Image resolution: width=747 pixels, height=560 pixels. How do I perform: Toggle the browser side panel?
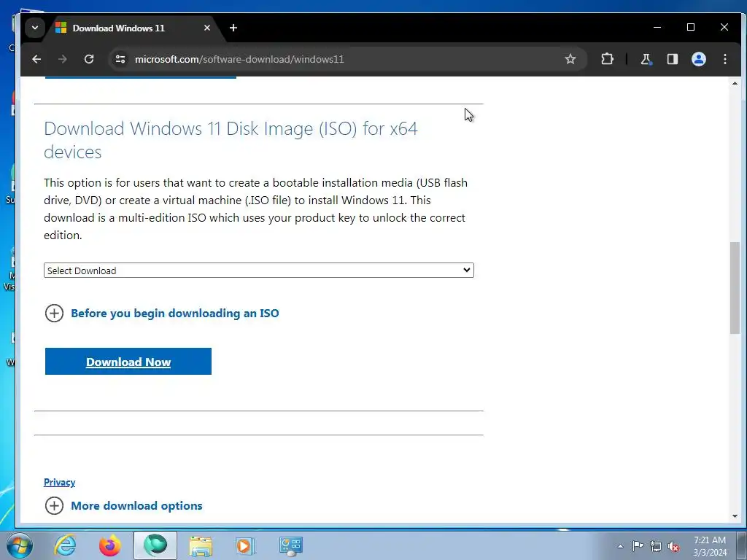[x=672, y=59]
